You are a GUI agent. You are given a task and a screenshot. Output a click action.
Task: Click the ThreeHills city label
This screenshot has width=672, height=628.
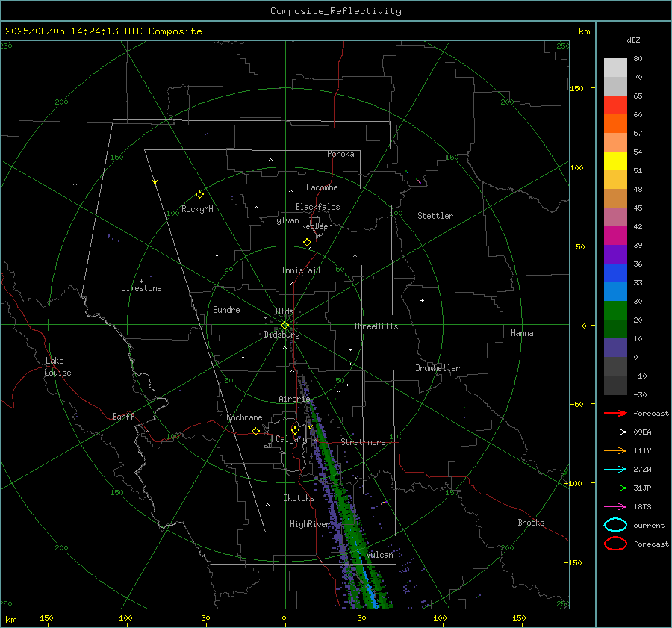[x=376, y=326]
